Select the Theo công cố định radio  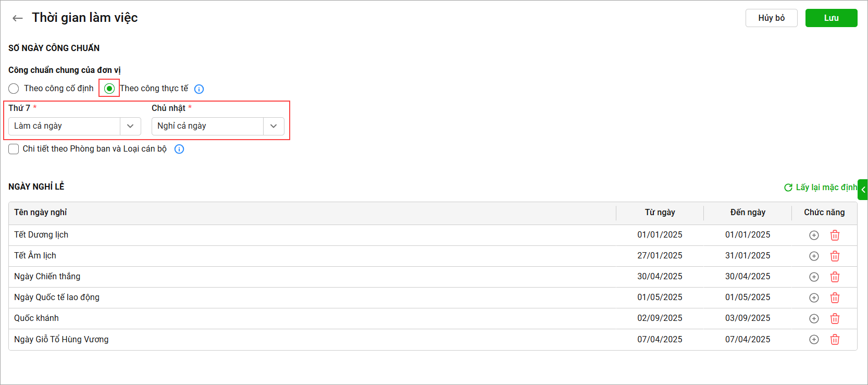pyautogui.click(x=14, y=89)
